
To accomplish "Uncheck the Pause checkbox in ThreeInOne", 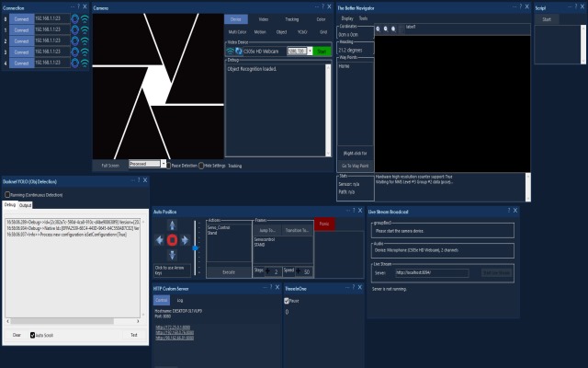I will [287, 301].
